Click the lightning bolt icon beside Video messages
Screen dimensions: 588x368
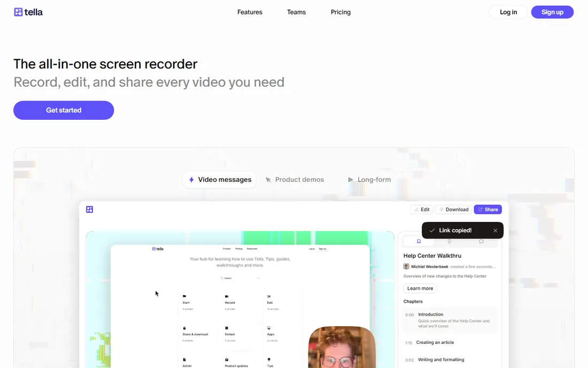tap(191, 180)
